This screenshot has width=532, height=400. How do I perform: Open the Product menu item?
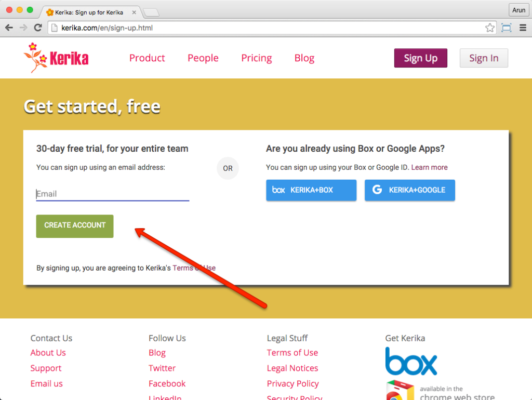pos(147,58)
